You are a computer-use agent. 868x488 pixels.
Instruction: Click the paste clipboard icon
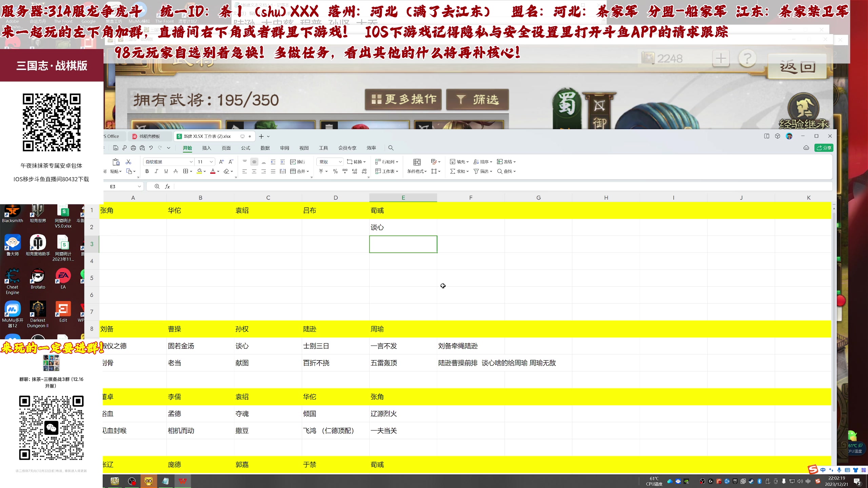[116, 162]
